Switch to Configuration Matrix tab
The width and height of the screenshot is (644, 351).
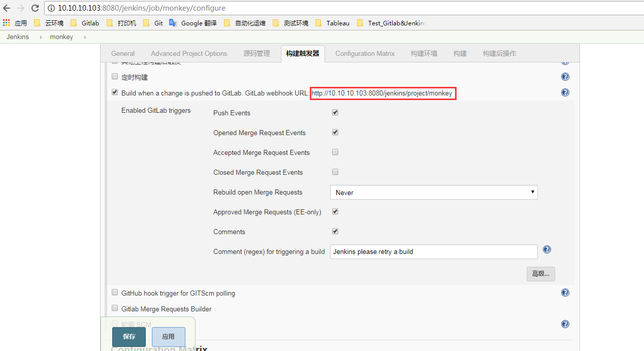click(x=365, y=53)
